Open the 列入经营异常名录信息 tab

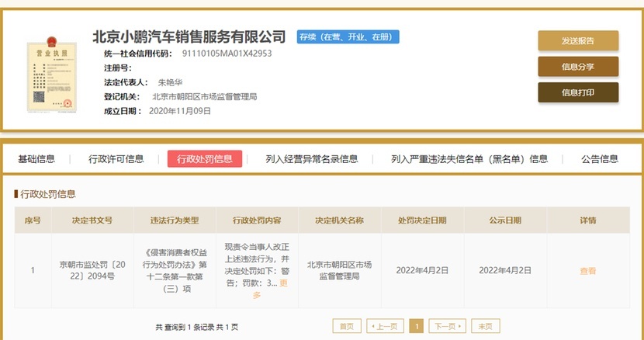pyautogui.click(x=311, y=159)
